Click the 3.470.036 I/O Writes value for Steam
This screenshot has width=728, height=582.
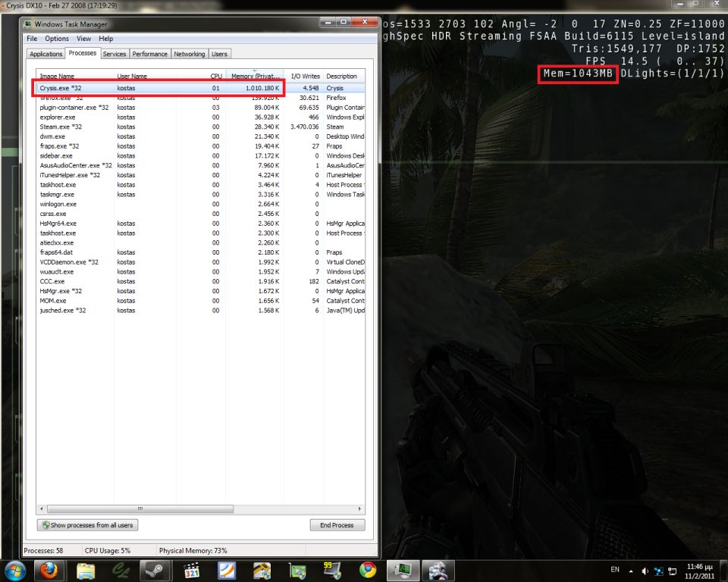pos(305,127)
